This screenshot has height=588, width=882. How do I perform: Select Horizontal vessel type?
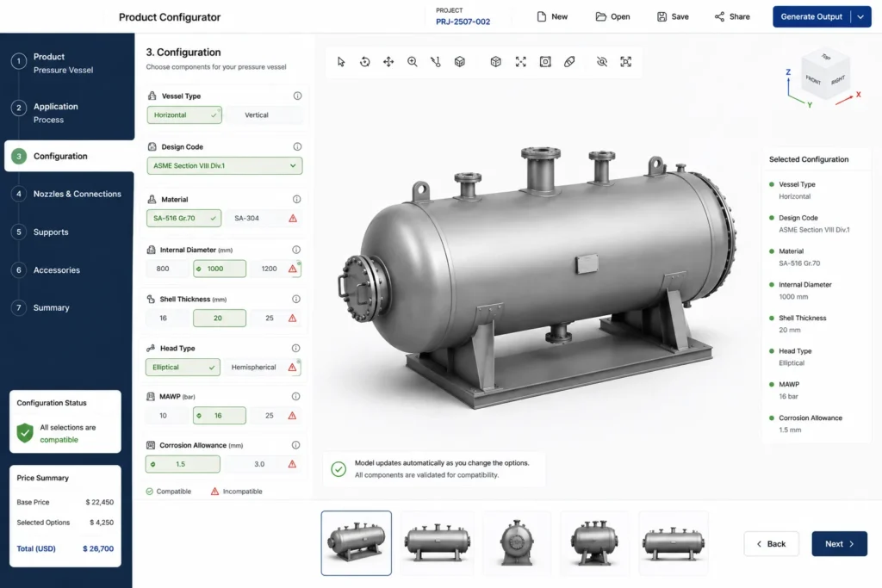[x=184, y=115]
